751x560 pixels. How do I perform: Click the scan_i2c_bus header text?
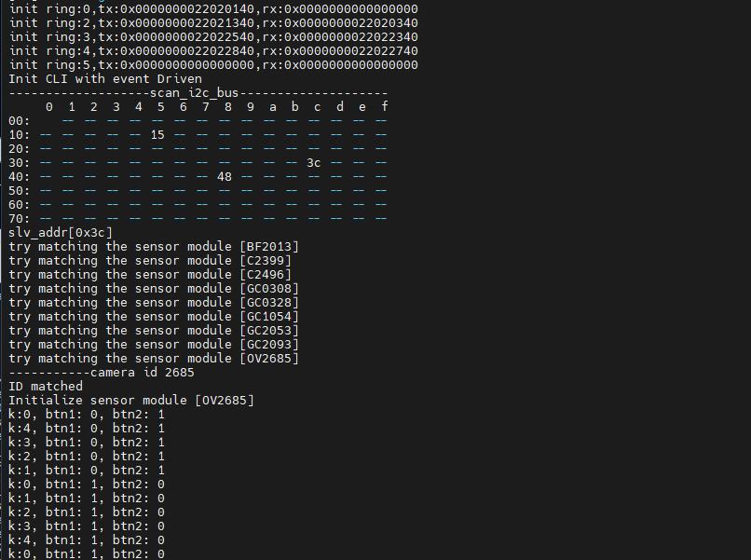[194, 93]
